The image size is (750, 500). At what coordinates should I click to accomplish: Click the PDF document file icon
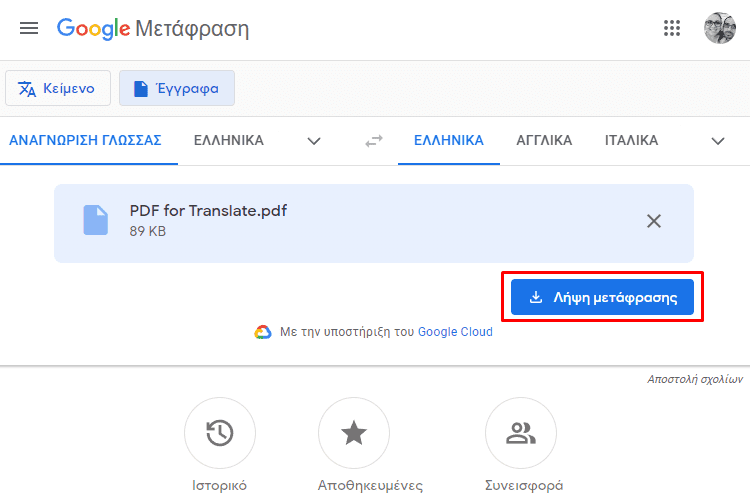96,220
